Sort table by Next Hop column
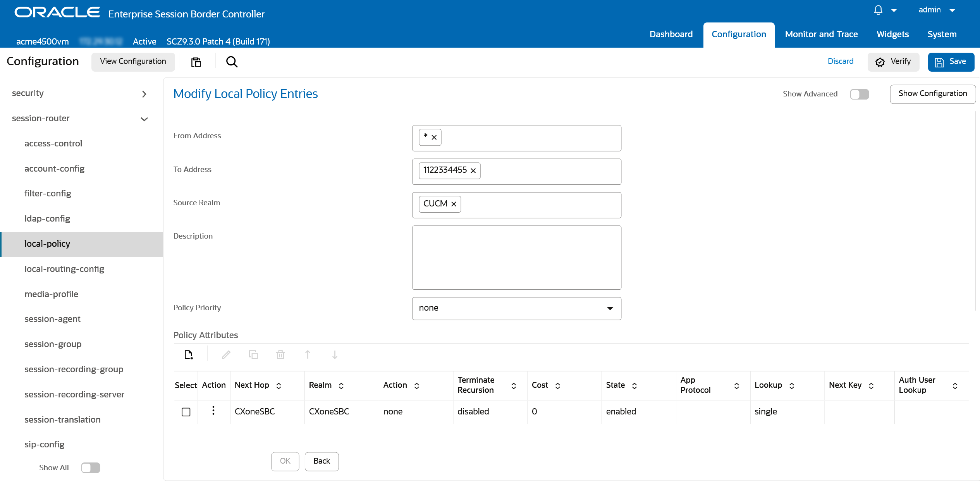The height and width of the screenshot is (483, 980). pyautogui.click(x=279, y=386)
